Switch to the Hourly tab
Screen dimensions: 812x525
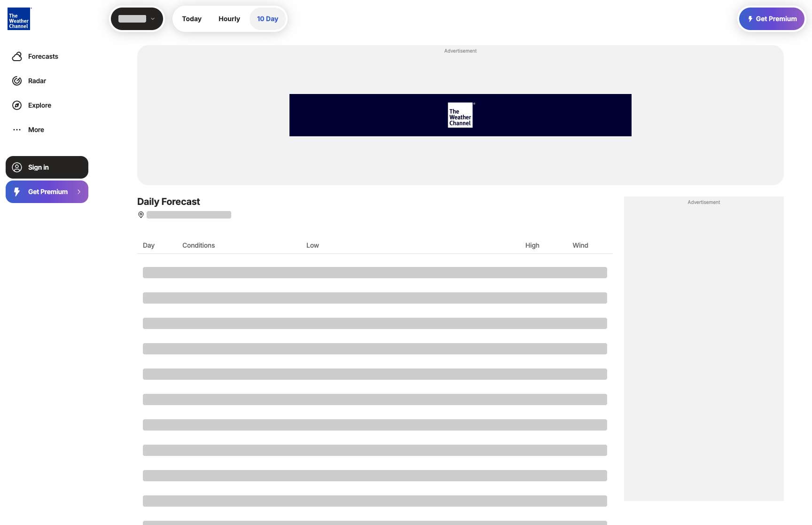pos(229,19)
